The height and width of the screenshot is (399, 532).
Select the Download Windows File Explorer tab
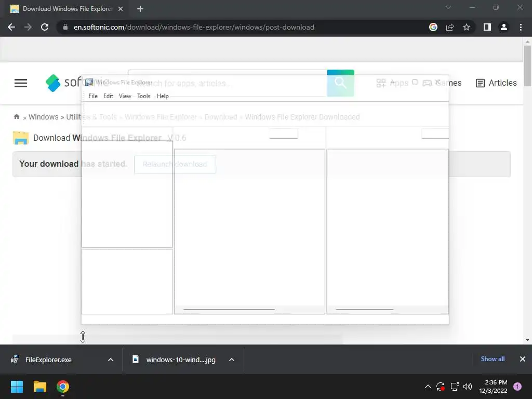(x=67, y=9)
